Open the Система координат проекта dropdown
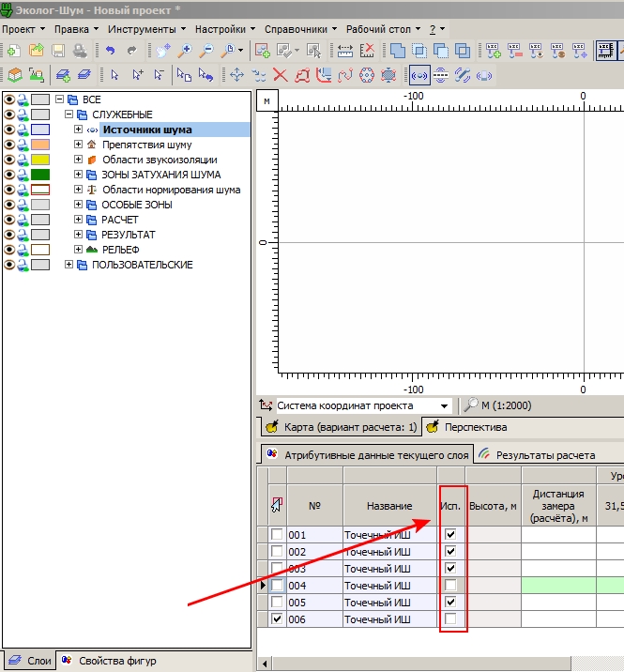Image resolution: width=624 pixels, height=672 pixels. [445, 405]
